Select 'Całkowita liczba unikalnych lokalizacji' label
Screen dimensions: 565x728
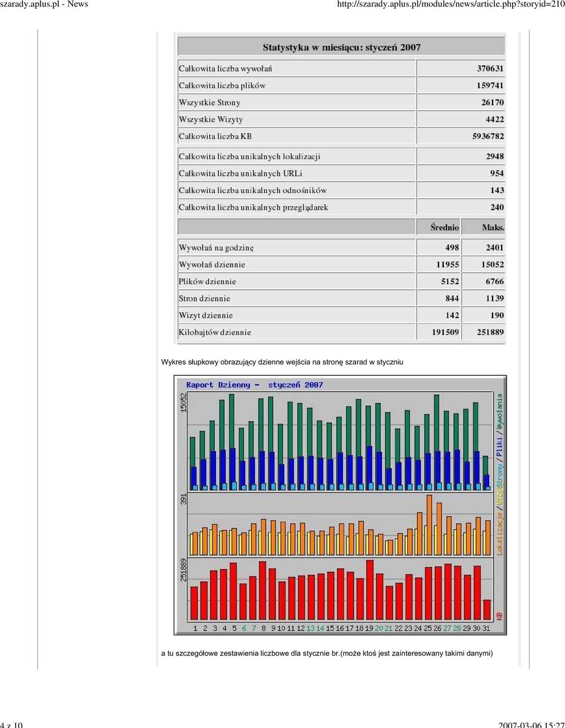click(250, 157)
